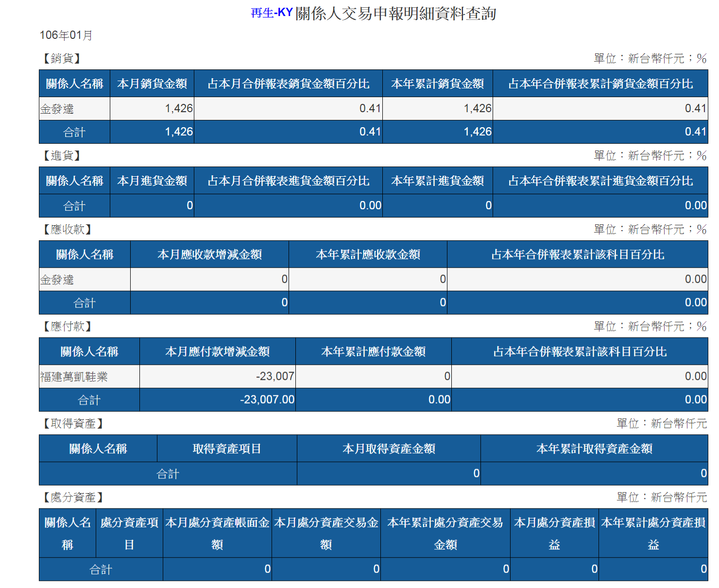Click the 合計 row label in the 取得資產 table
719x588 pixels.
[x=168, y=474]
